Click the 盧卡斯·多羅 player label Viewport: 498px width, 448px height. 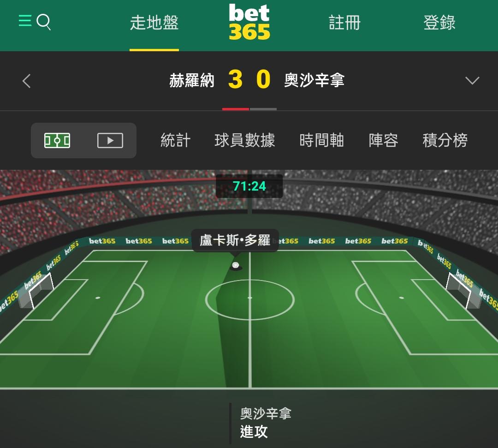click(x=235, y=240)
